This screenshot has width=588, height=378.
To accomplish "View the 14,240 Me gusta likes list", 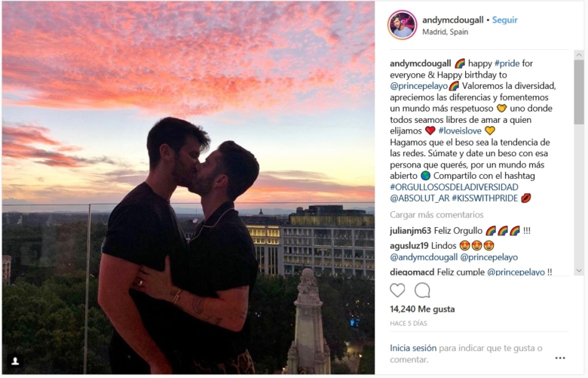I will [x=422, y=309].
